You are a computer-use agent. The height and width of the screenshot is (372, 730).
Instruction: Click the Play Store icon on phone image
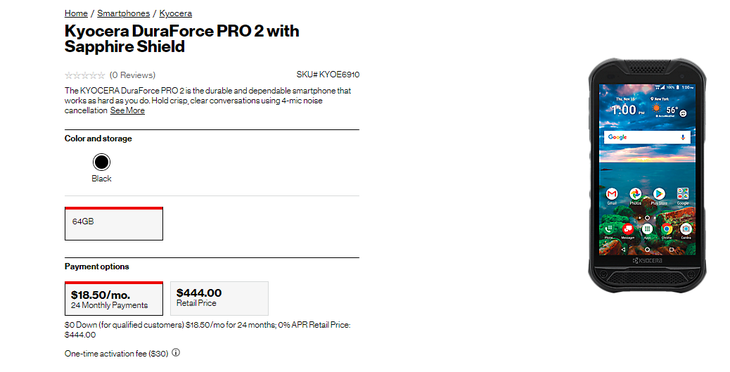(x=659, y=194)
